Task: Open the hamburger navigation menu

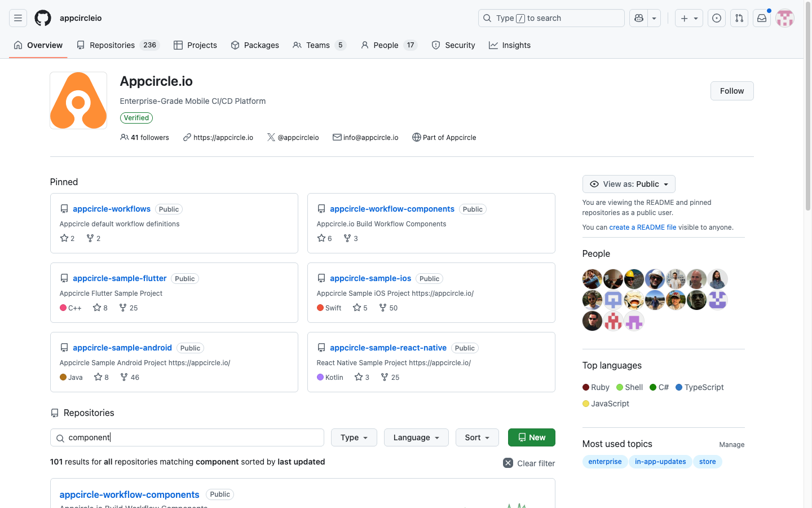Action: 18,18
